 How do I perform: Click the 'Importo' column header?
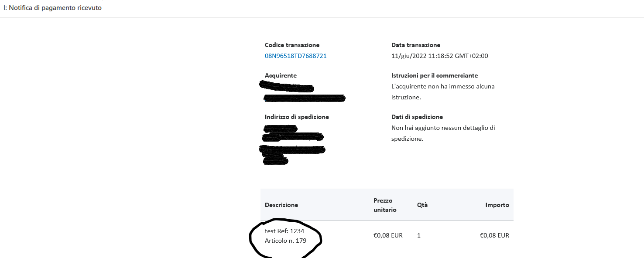(497, 205)
